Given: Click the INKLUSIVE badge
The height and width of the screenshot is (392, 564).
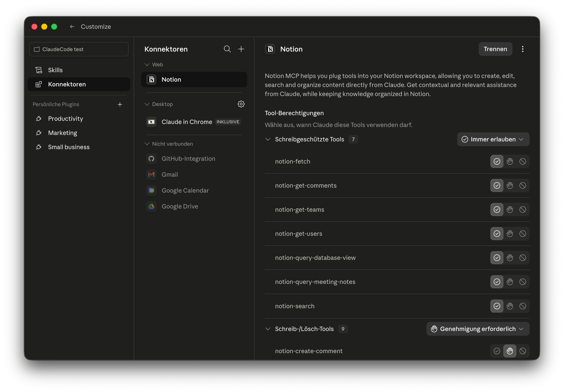Looking at the screenshot, I should (228, 122).
